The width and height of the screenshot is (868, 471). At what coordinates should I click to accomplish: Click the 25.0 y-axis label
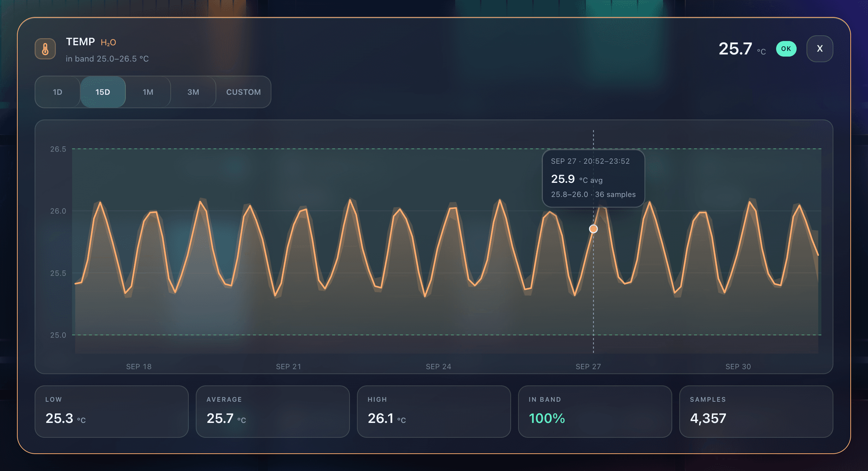(58, 335)
